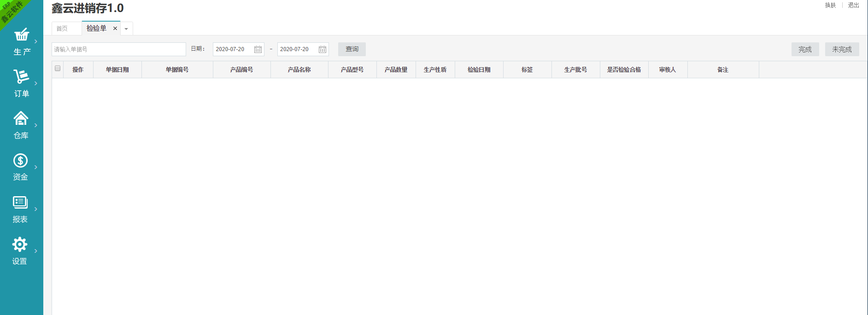Open the 仓库 warehouse house icon

click(x=21, y=118)
